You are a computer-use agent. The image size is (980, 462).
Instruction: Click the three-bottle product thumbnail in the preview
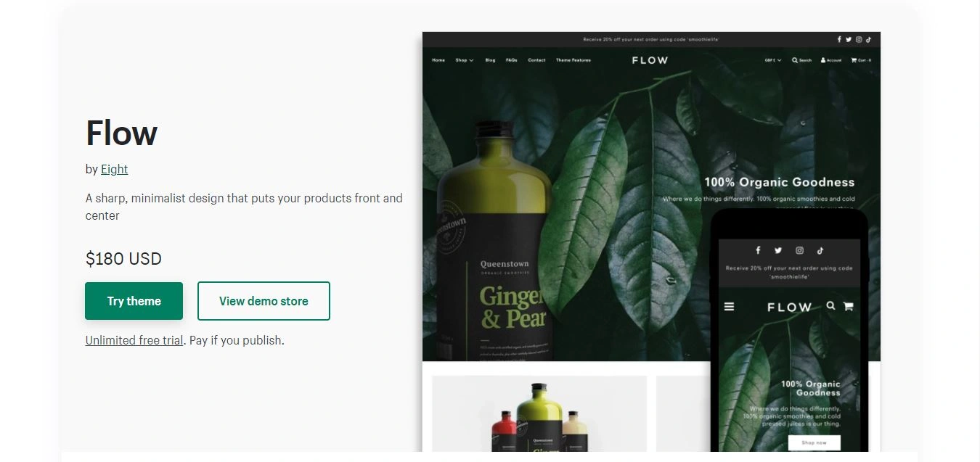point(539,413)
